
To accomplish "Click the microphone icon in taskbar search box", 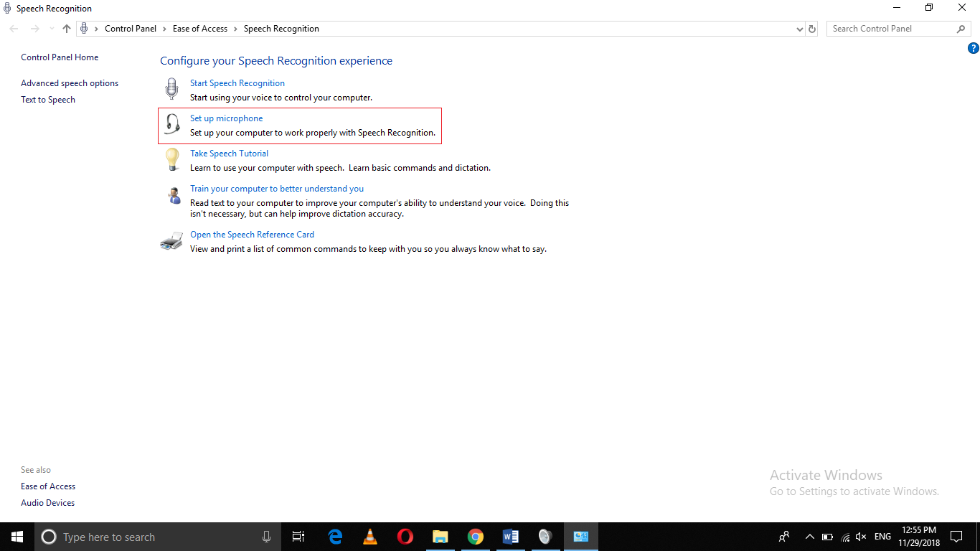I will point(266,536).
